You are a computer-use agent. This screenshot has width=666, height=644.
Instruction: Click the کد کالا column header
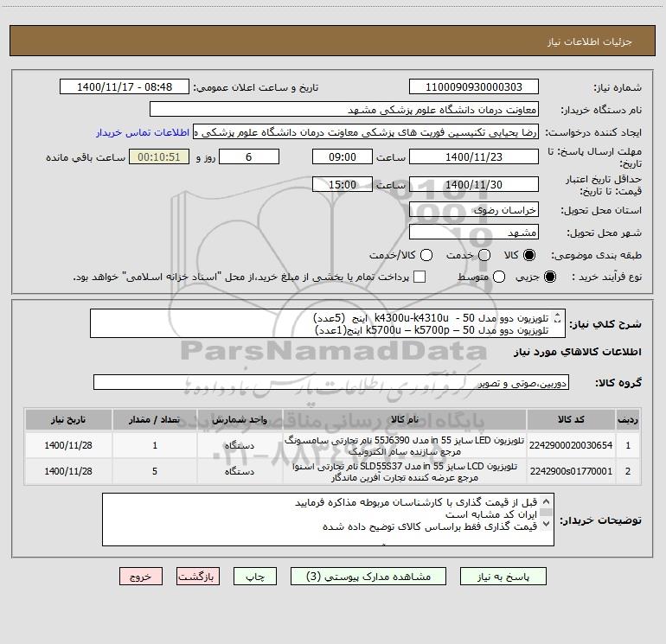571,419
